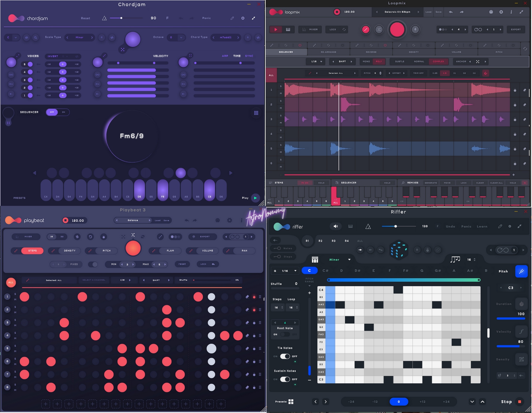The width and height of the screenshot is (532, 413).
Task: Click the Riffer speaker sound icon
Action: click(336, 226)
